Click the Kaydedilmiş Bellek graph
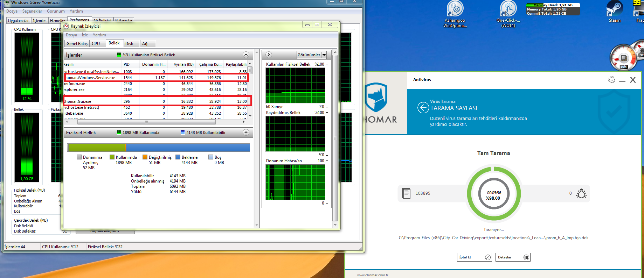644x278 pixels. [x=296, y=134]
